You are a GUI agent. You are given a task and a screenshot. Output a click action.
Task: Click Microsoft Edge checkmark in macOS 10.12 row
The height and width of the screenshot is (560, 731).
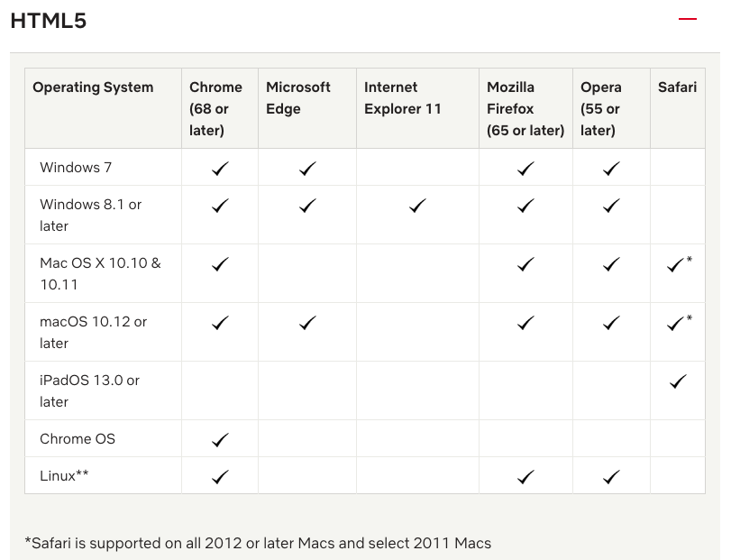(x=307, y=323)
